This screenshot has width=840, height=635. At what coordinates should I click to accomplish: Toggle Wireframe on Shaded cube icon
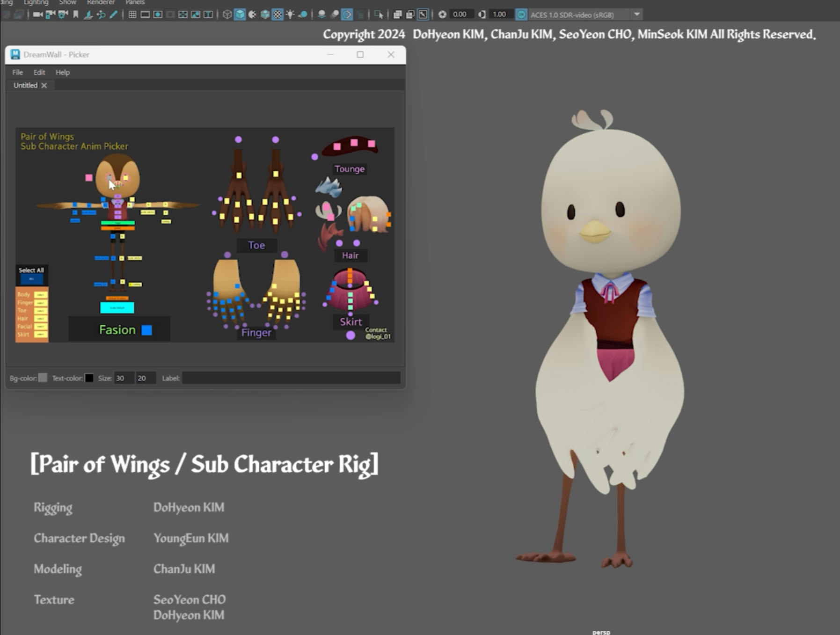click(265, 15)
